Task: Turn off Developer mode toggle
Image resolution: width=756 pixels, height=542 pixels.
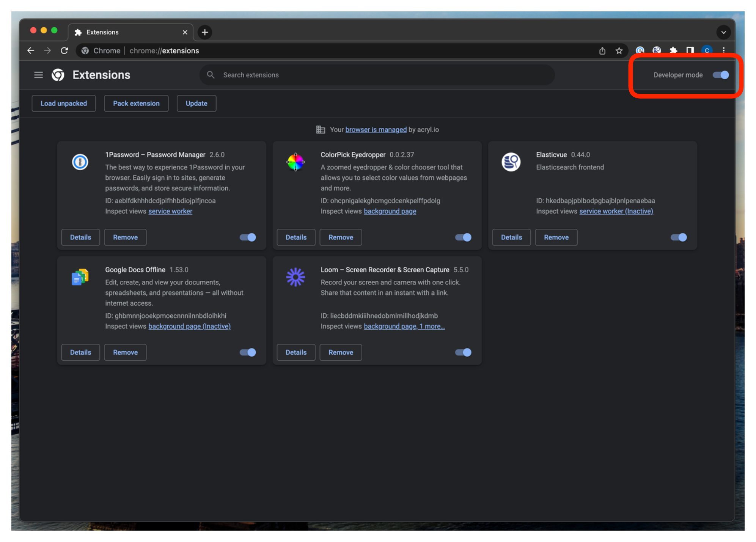Action: point(721,75)
